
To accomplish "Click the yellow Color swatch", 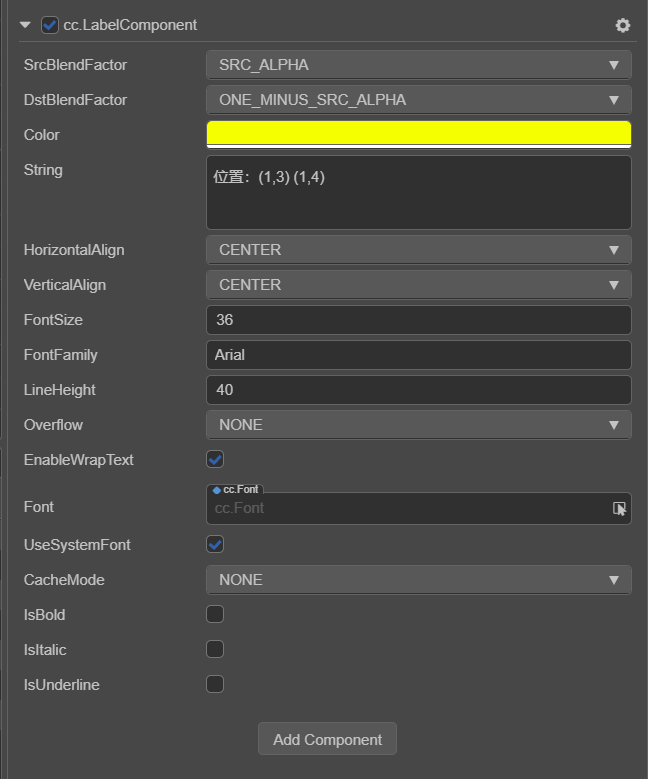I will (x=418, y=133).
